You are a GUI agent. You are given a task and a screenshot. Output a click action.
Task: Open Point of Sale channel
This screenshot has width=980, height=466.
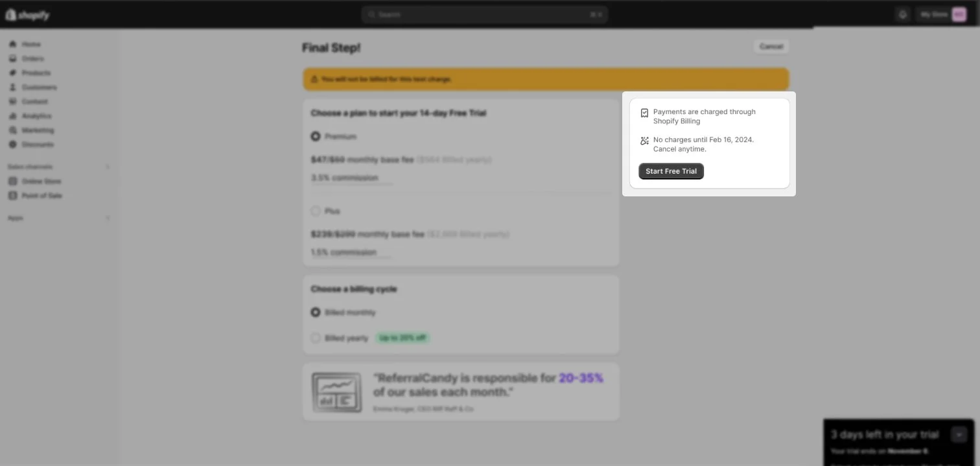(x=41, y=195)
